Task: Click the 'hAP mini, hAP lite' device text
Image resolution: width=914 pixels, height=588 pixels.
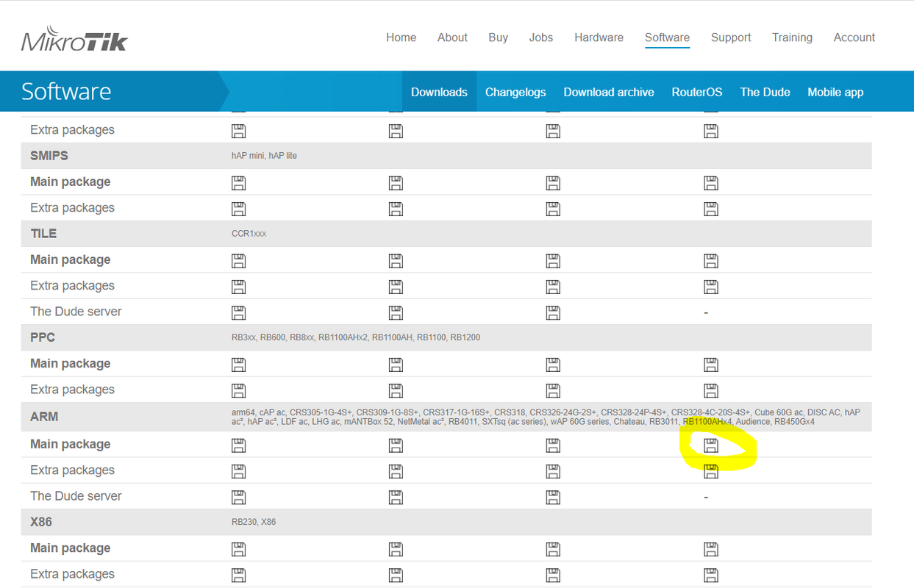Action: pos(264,156)
